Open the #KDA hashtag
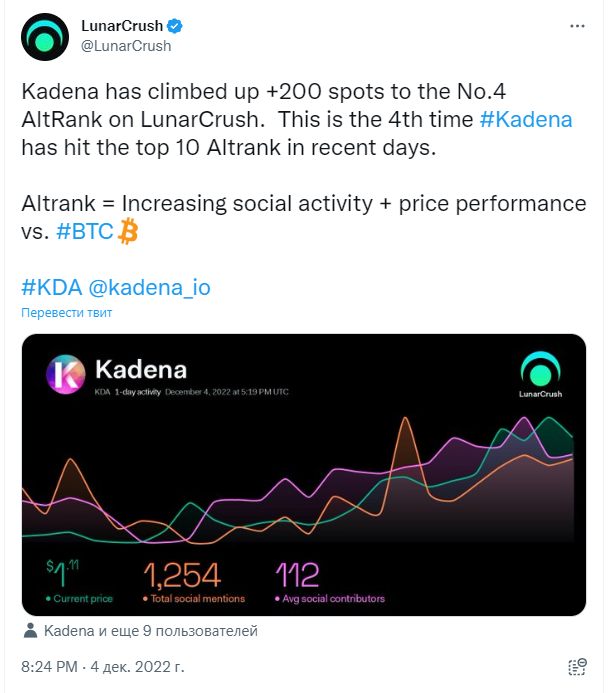The width and height of the screenshot is (608, 693). pos(52,288)
